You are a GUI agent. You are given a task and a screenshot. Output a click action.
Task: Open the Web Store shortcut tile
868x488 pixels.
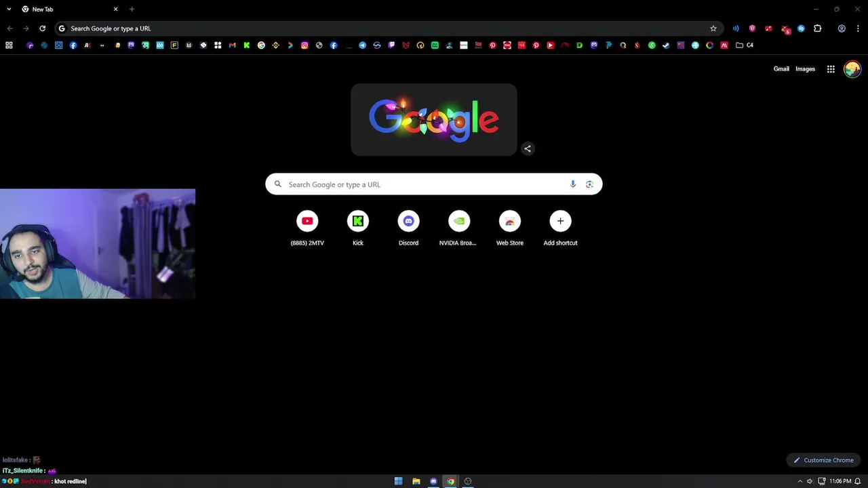(x=510, y=228)
